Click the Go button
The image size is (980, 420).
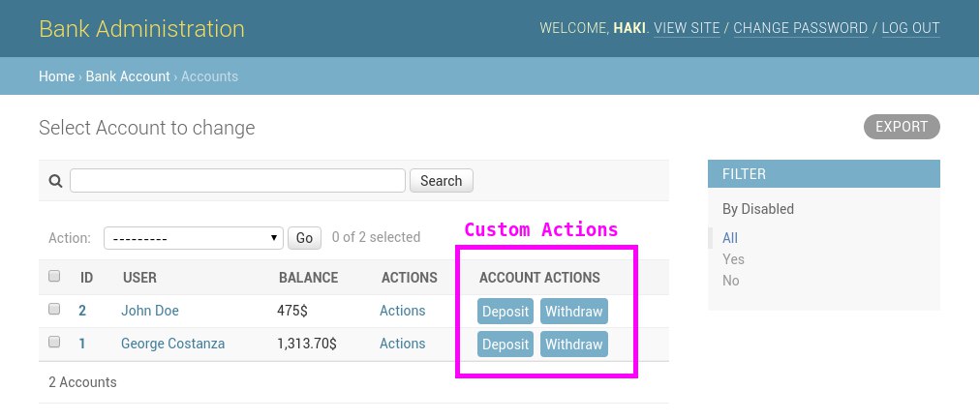(304, 238)
